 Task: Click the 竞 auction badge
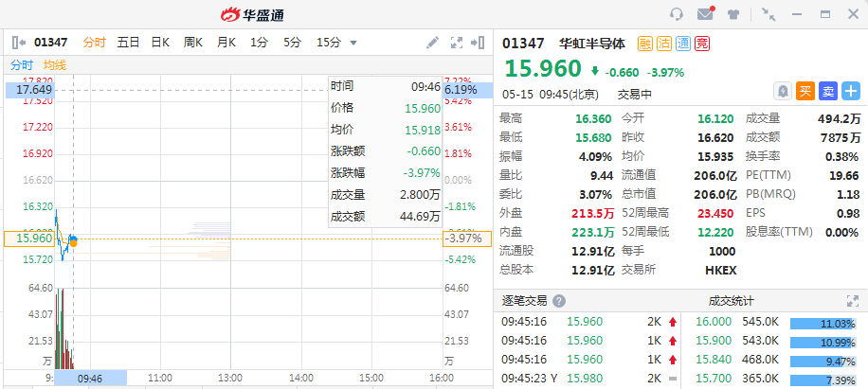coord(702,44)
